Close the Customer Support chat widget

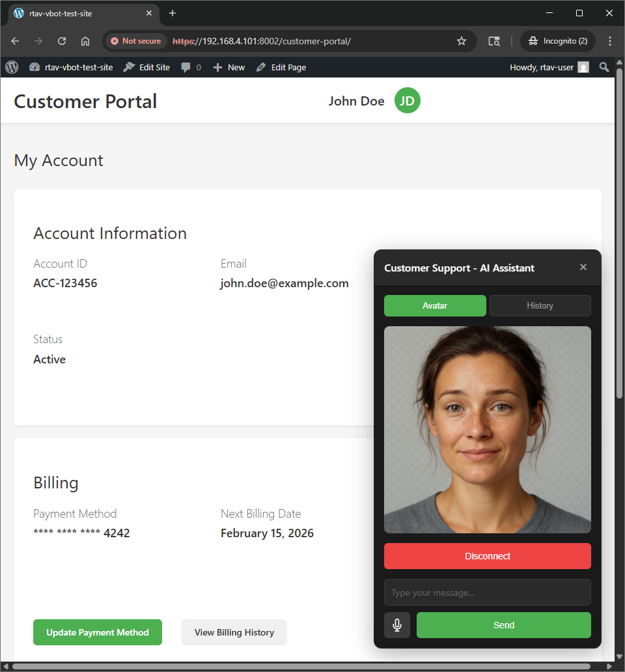[x=583, y=267]
